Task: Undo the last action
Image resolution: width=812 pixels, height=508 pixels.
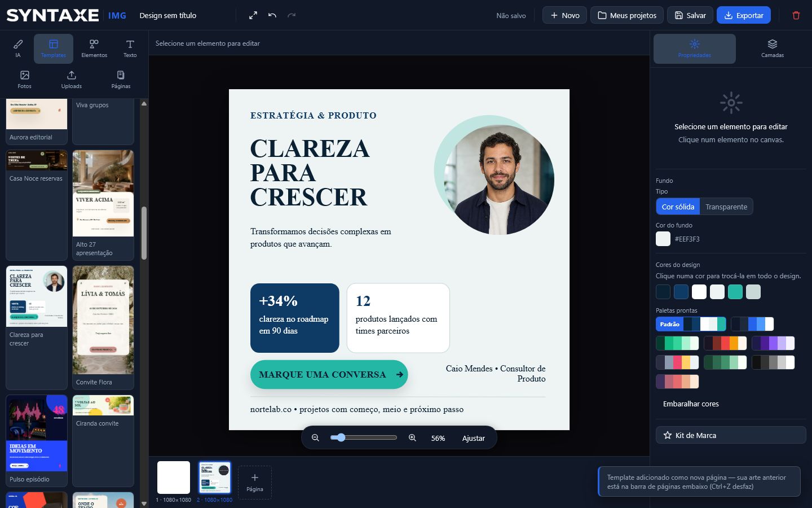Action: coord(272,15)
